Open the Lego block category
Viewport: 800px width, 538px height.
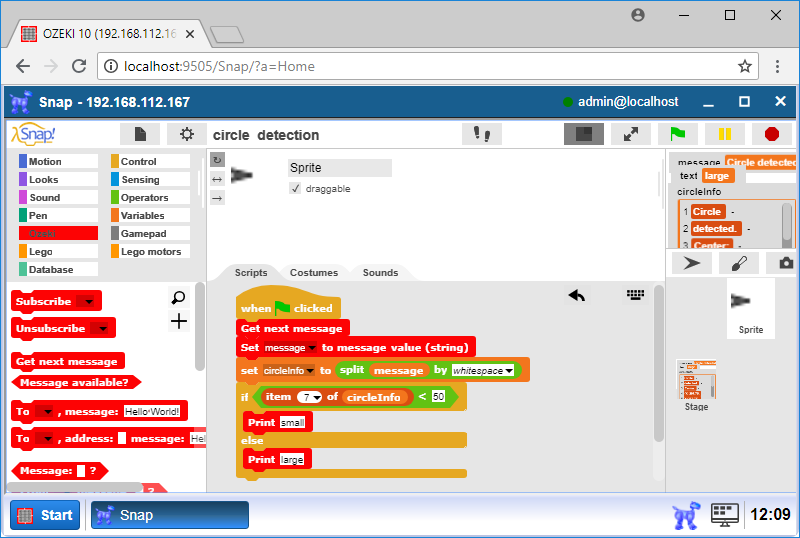(x=58, y=251)
